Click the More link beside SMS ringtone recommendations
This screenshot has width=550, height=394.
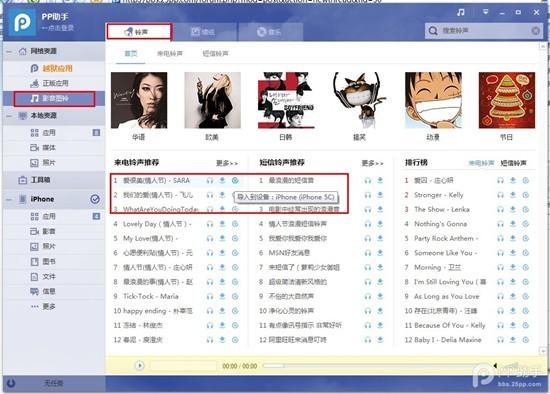pyautogui.click(x=373, y=163)
